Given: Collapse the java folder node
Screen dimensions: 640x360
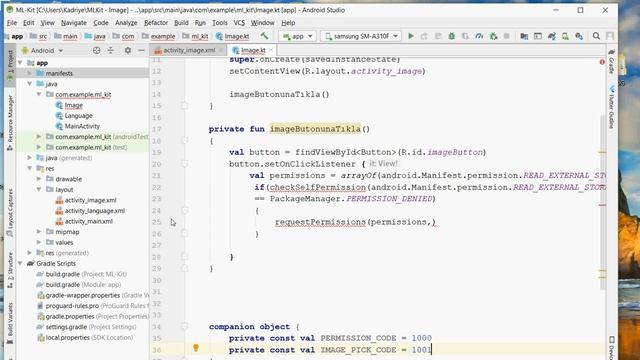Looking at the screenshot, I should point(30,84).
